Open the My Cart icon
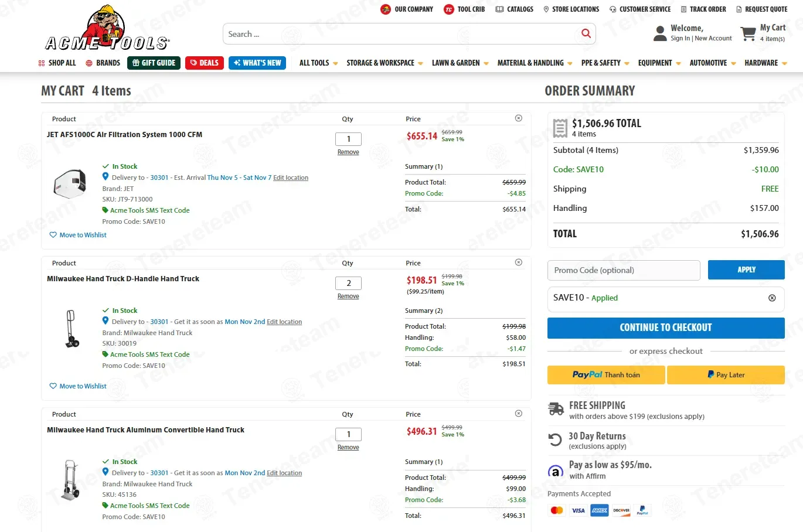The height and width of the screenshot is (532, 803). pyautogui.click(x=748, y=34)
